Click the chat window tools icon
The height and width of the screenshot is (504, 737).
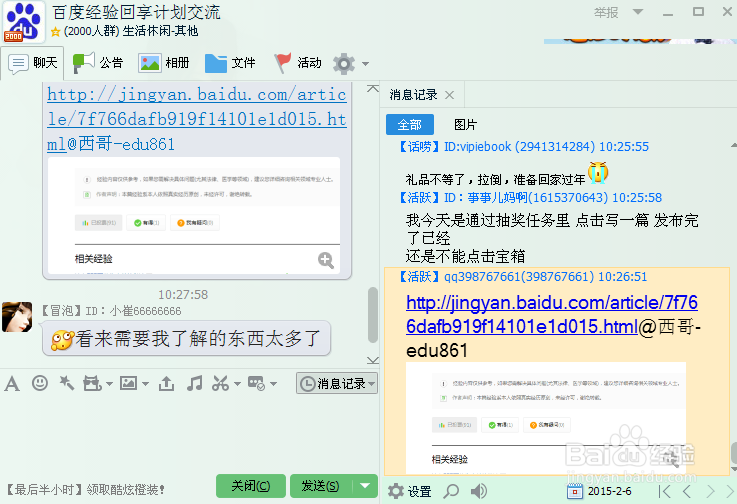[x=257, y=384]
